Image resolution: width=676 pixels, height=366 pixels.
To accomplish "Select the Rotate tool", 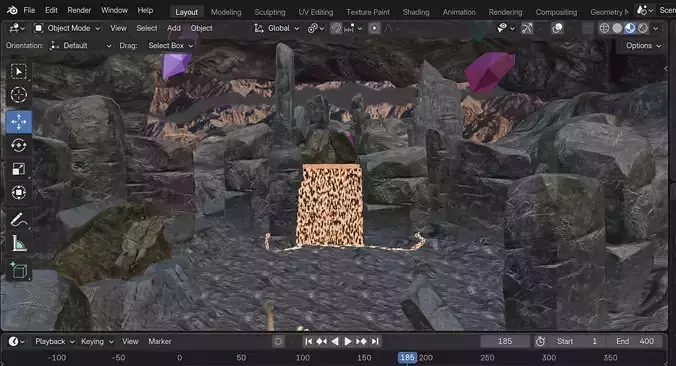I will [19, 145].
